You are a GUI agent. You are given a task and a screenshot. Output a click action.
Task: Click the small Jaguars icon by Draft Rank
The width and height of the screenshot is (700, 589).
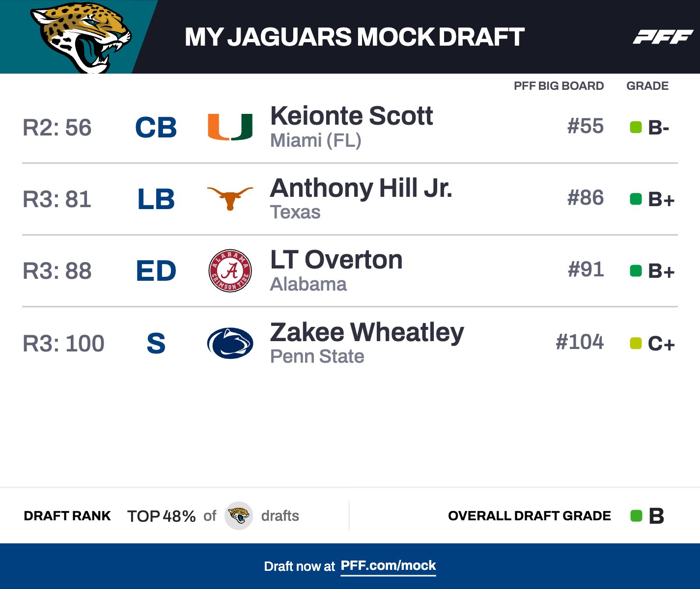(239, 516)
